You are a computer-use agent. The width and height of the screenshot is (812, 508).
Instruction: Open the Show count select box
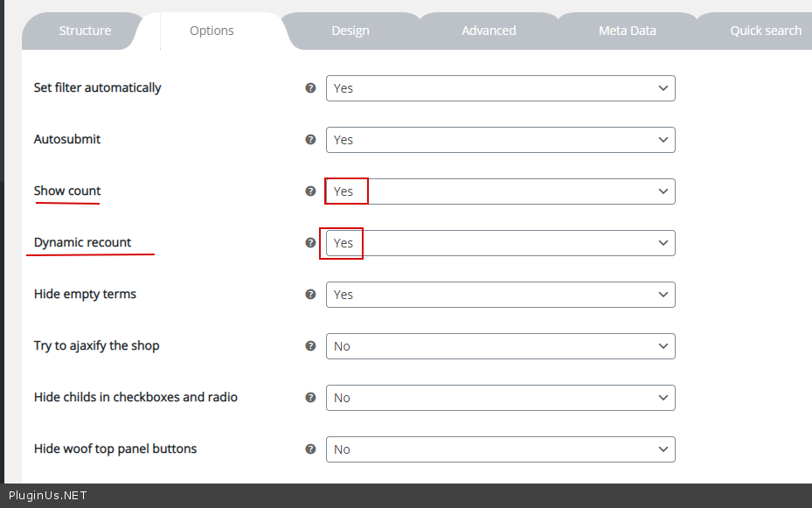500,191
